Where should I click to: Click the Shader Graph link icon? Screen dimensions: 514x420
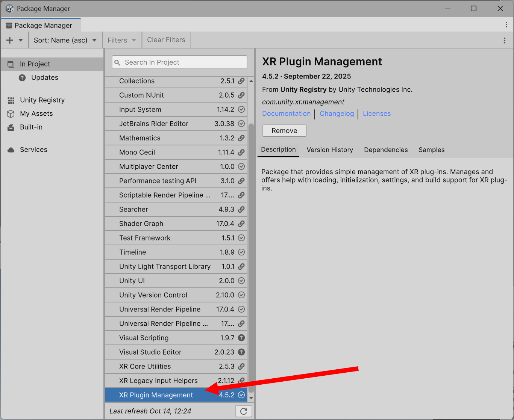coord(241,224)
